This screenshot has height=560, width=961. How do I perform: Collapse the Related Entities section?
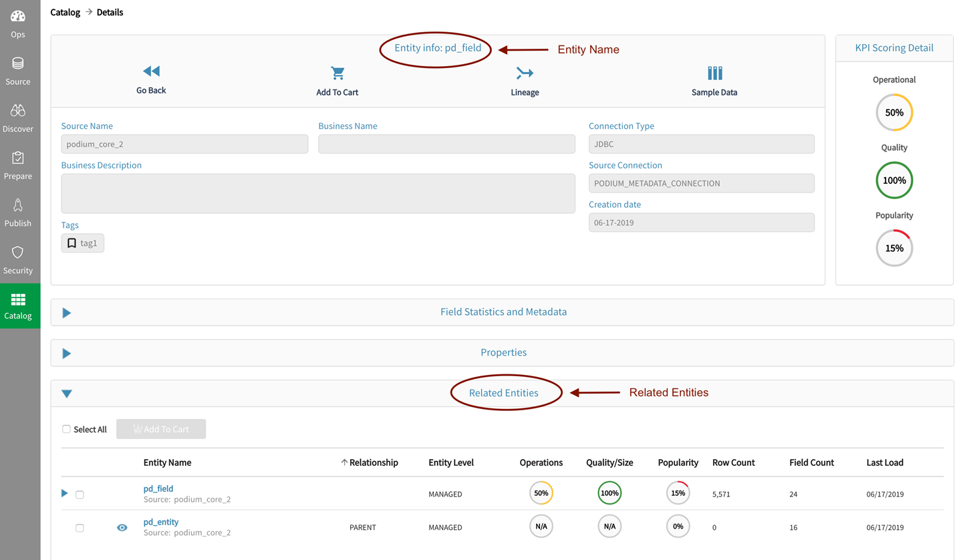pyautogui.click(x=67, y=394)
